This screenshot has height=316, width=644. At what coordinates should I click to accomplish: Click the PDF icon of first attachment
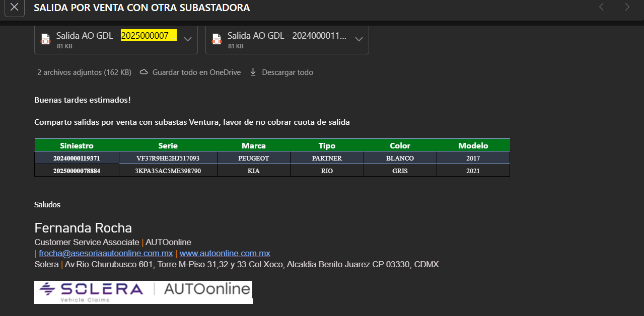(x=45, y=39)
